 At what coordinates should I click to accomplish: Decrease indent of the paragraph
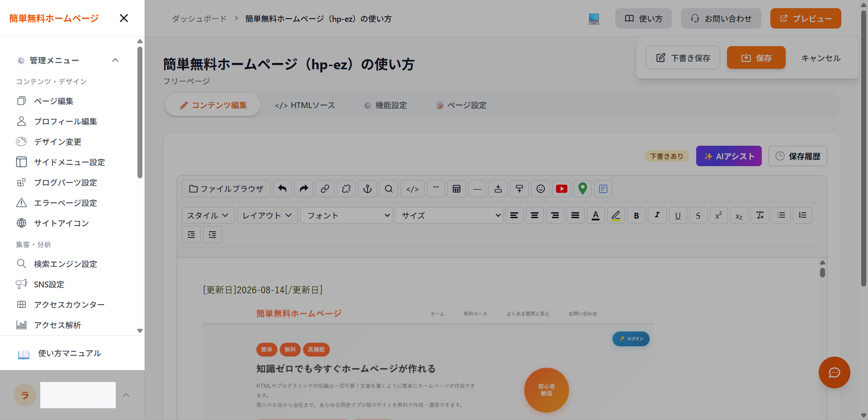pyautogui.click(x=191, y=234)
